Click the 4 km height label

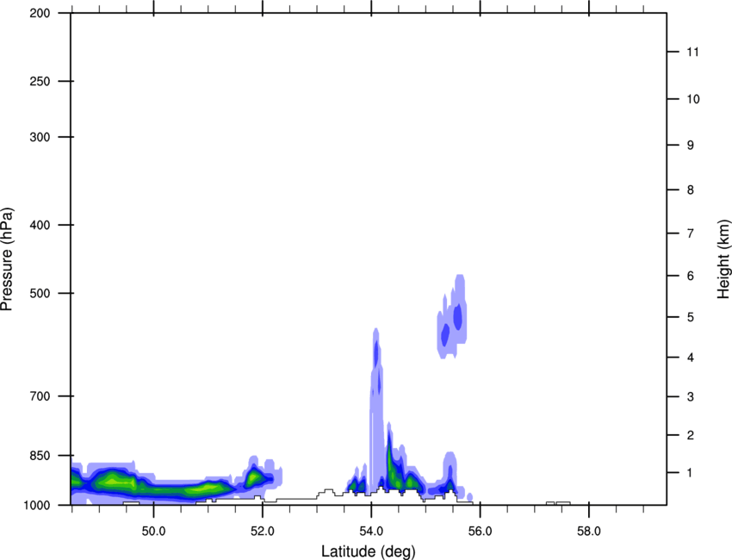(x=690, y=358)
